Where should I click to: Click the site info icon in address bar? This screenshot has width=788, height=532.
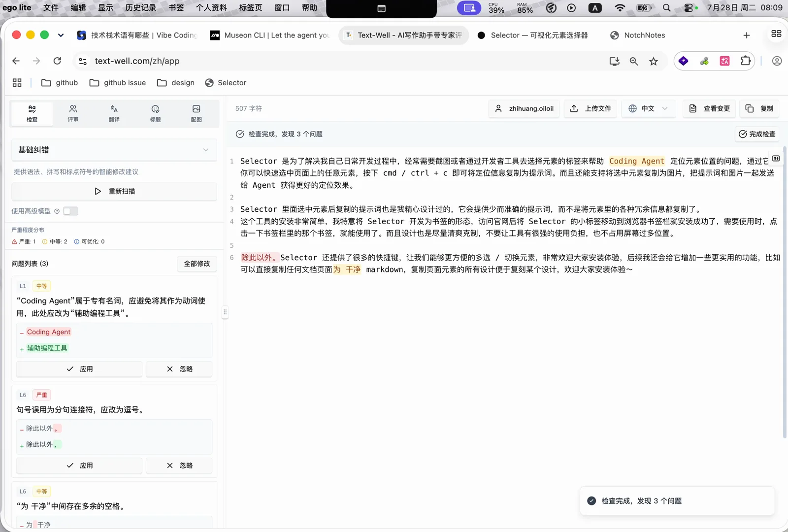[83, 61]
